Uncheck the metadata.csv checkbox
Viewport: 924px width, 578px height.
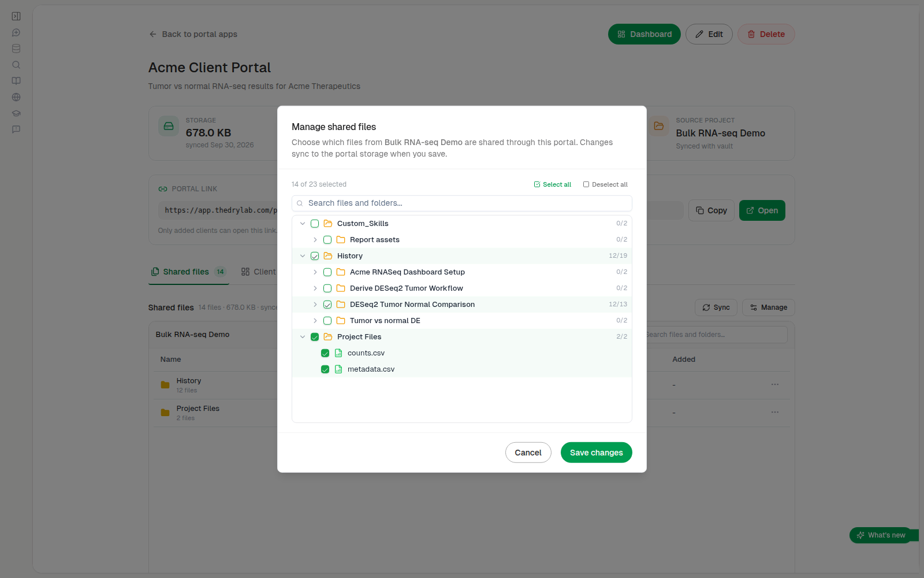325,369
